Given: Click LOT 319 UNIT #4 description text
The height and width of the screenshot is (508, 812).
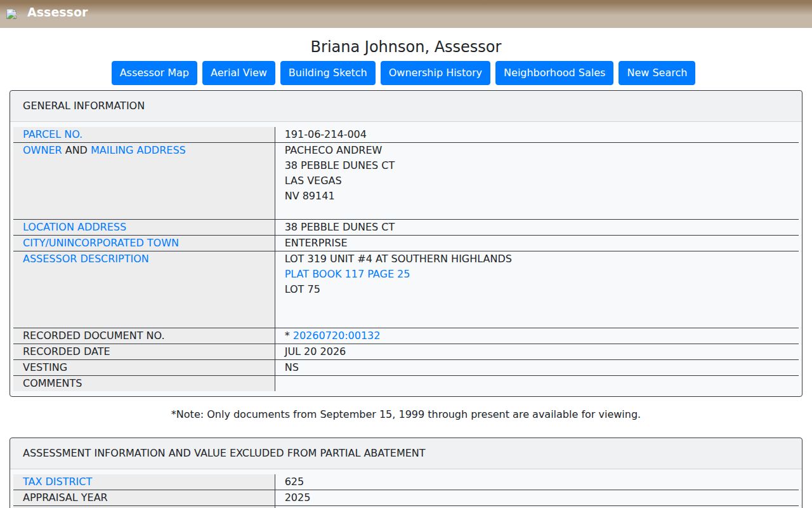Looking at the screenshot, I should [398, 259].
